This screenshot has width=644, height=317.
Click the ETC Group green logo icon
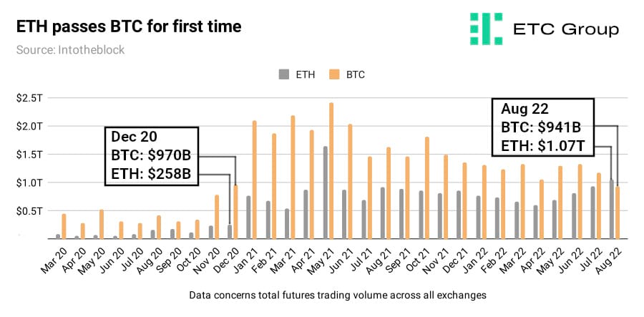tap(487, 29)
